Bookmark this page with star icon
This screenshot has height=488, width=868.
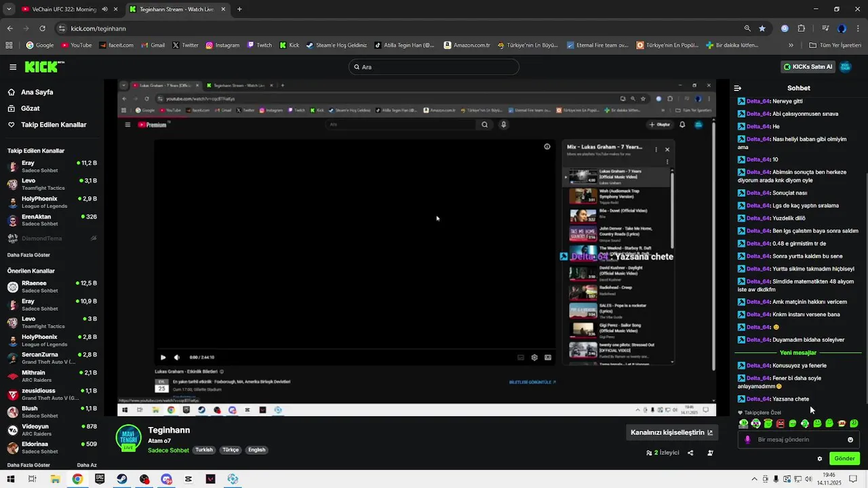[x=762, y=28]
